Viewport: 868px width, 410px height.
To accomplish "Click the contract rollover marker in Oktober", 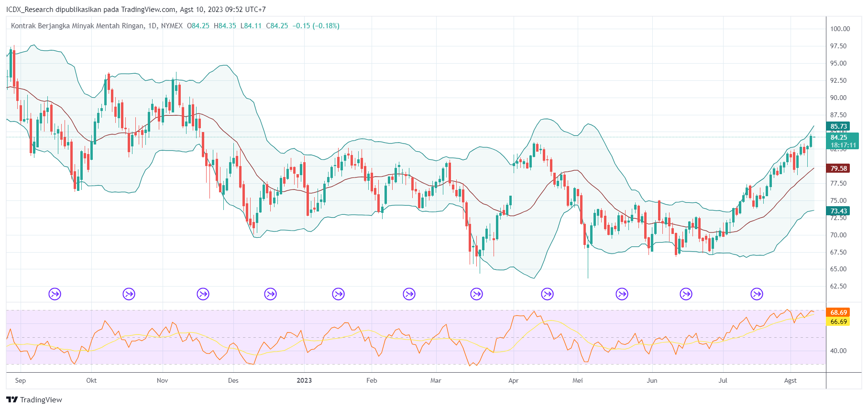I will pyautogui.click(x=129, y=294).
